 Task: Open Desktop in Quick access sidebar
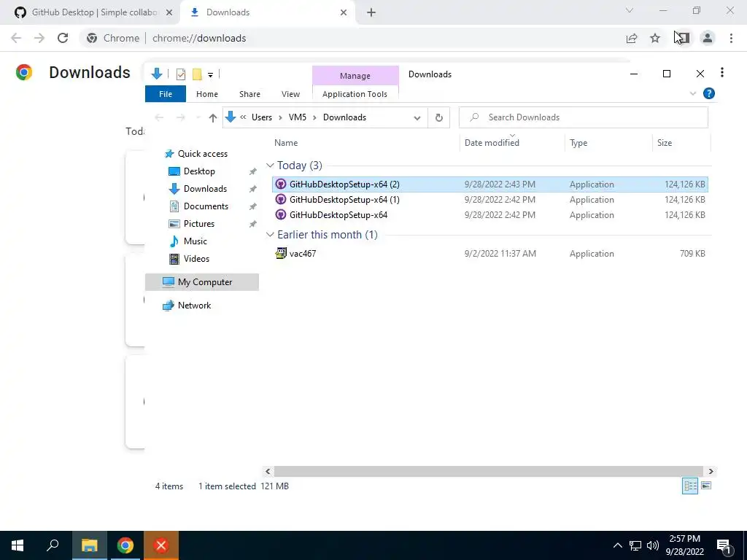[199, 171]
